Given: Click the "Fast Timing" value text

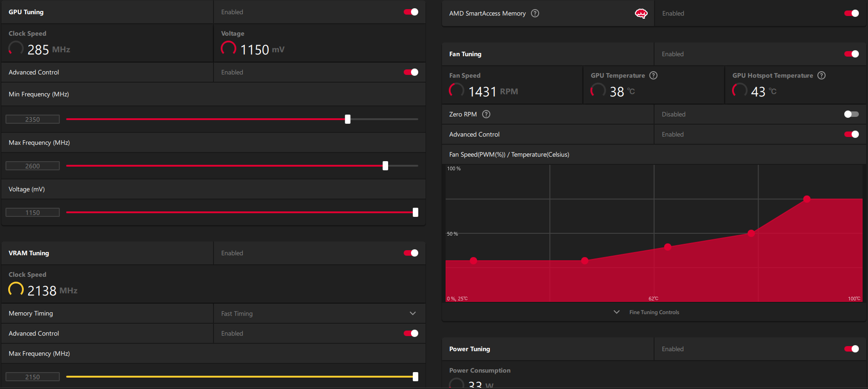Looking at the screenshot, I should point(237,314).
